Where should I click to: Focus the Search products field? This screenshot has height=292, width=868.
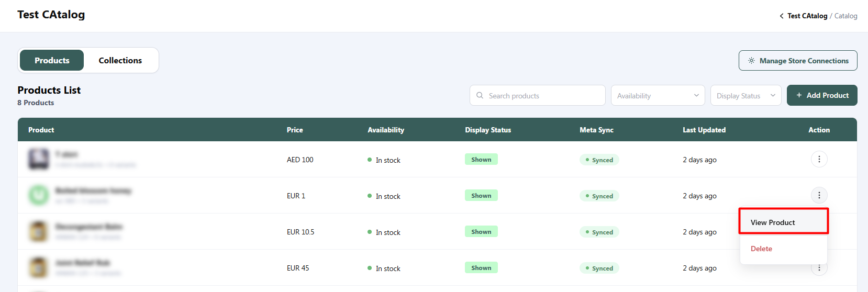point(538,95)
